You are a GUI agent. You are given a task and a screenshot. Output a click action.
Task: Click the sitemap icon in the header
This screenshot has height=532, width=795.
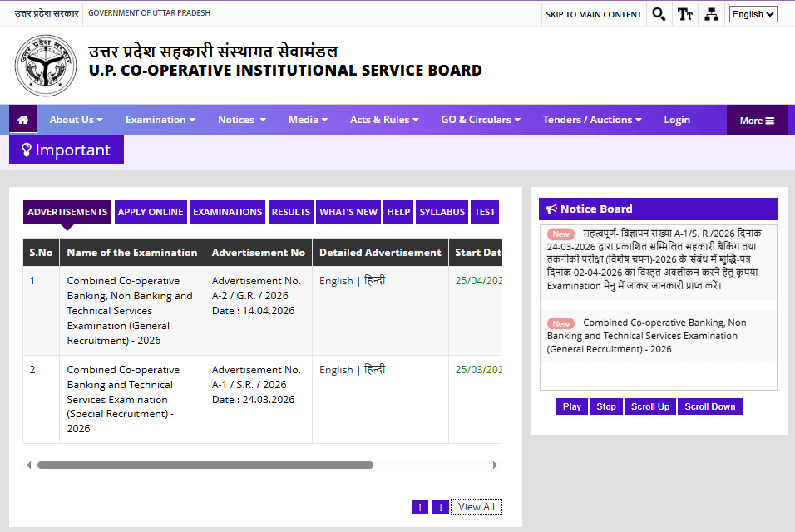coord(711,14)
